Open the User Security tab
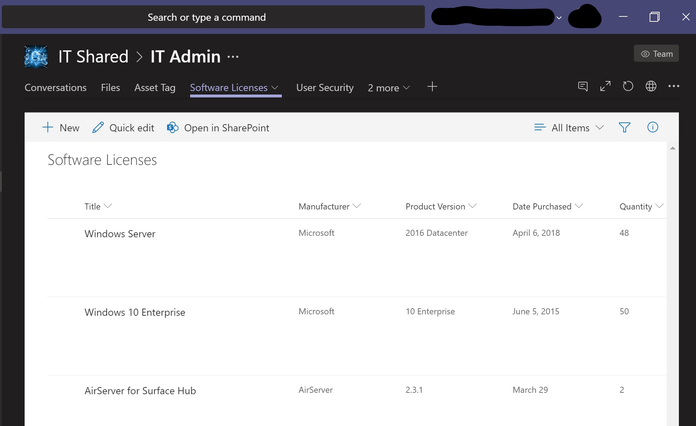The width and height of the screenshot is (696, 426). pos(324,88)
